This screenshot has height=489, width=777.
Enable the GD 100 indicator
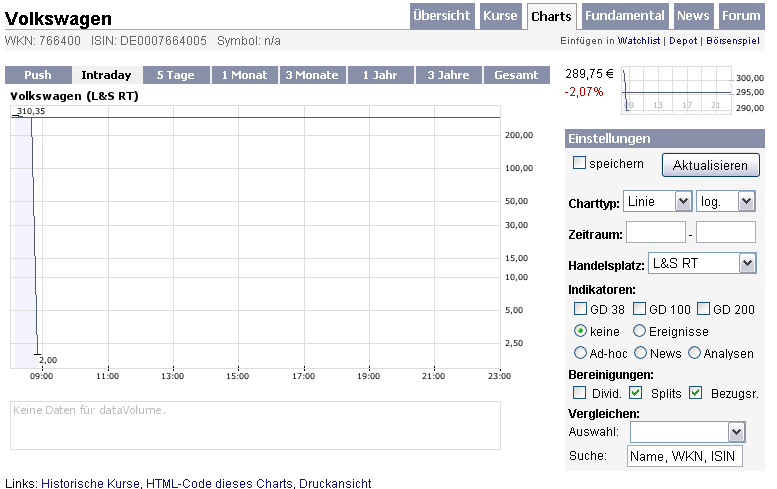click(x=640, y=309)
